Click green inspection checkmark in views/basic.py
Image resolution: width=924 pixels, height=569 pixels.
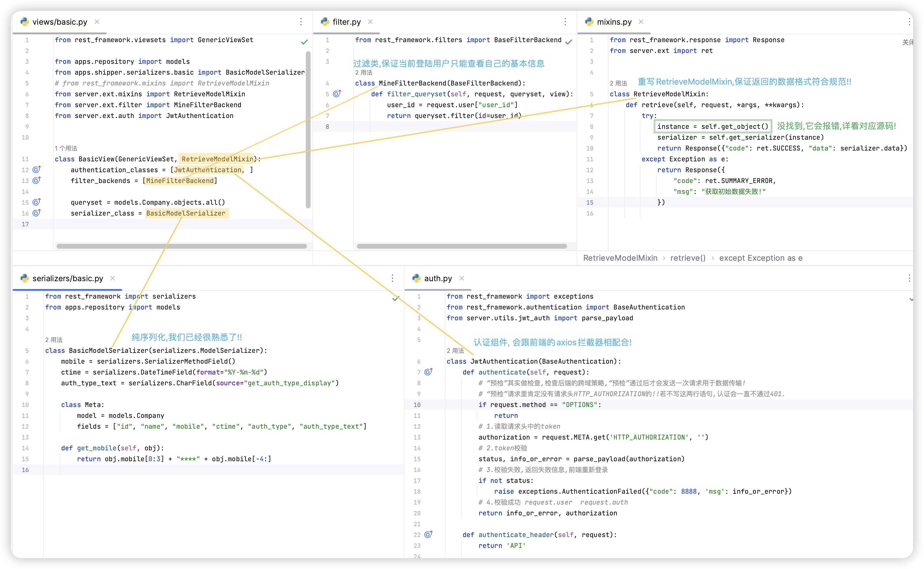tap(304, 42)
